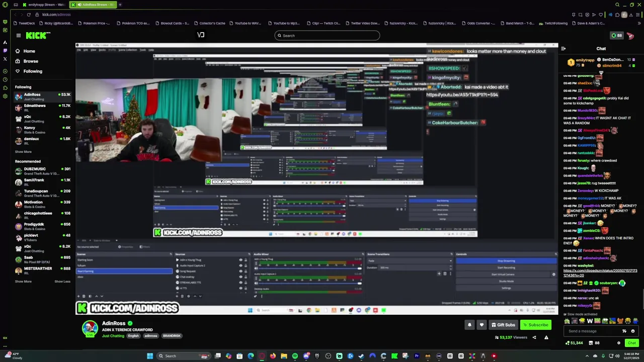644x362 pixels.
Task: Open TweetDeck bookmark
Action: tap(25, 23)
